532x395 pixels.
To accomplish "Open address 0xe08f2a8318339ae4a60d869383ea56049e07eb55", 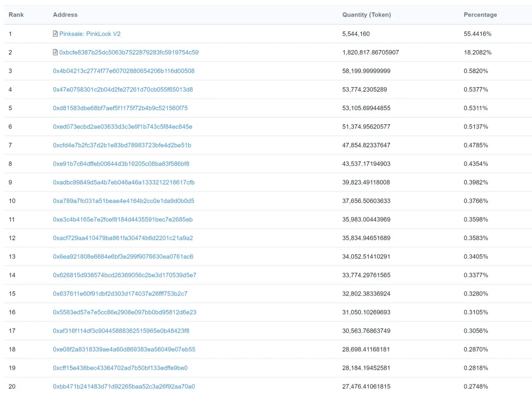I will 124,349.
